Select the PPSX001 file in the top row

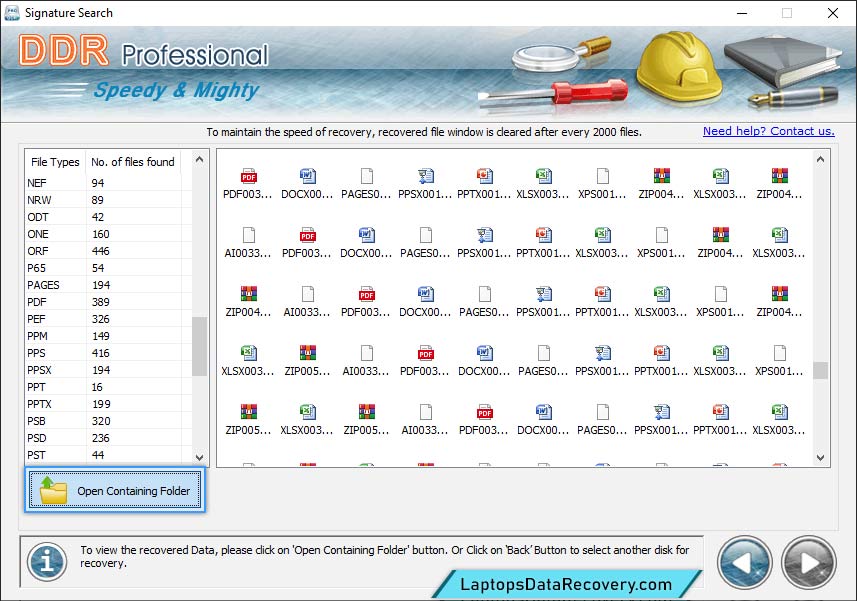pos(425,184)
